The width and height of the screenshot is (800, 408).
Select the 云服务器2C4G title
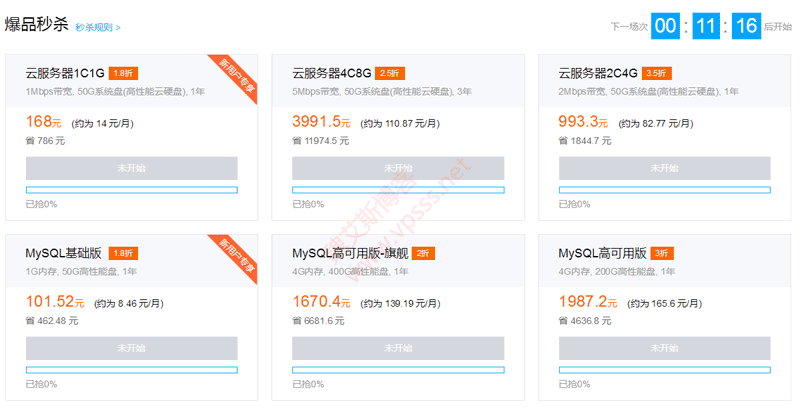point(598,73)
